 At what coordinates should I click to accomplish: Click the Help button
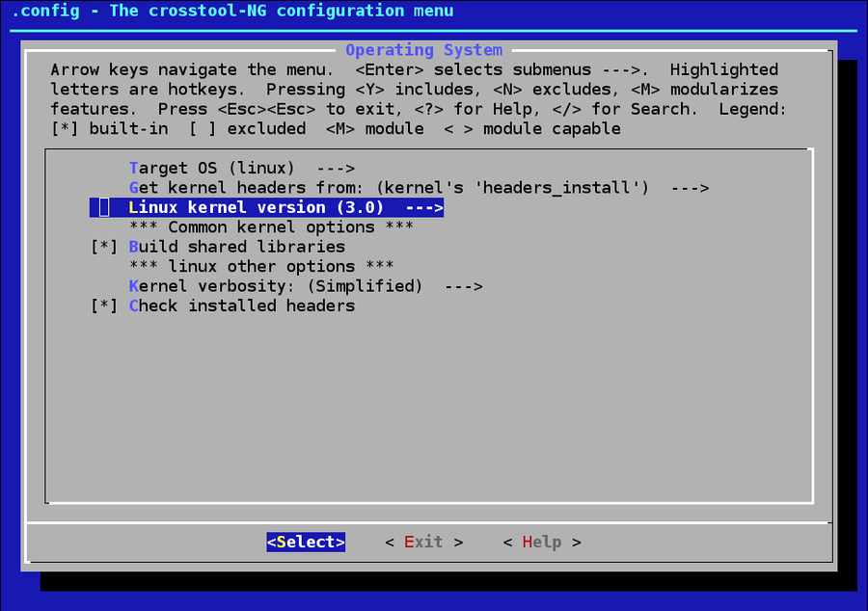click(542, 542)
